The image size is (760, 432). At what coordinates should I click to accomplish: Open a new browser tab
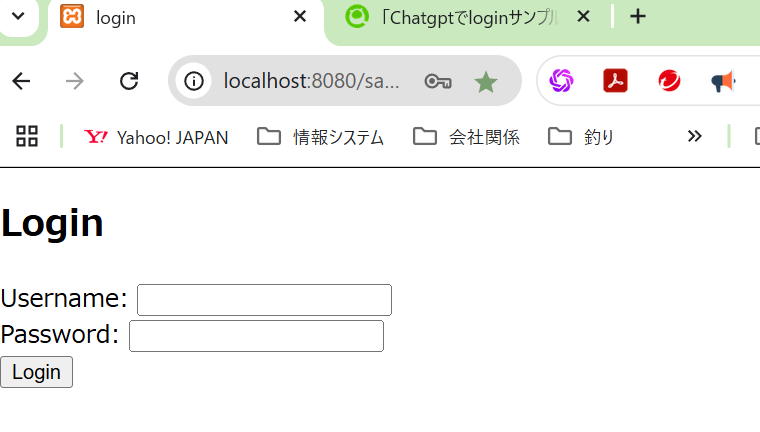(x=638, y=17)
